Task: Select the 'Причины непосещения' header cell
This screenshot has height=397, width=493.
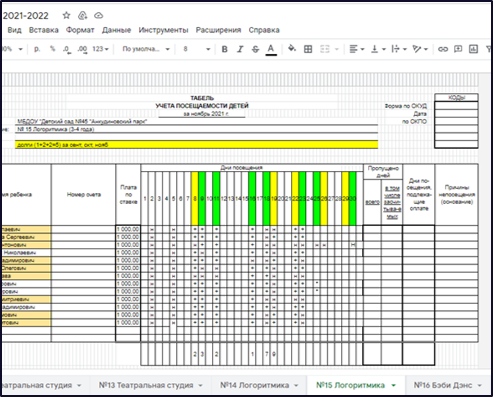Action: (457, 195)
